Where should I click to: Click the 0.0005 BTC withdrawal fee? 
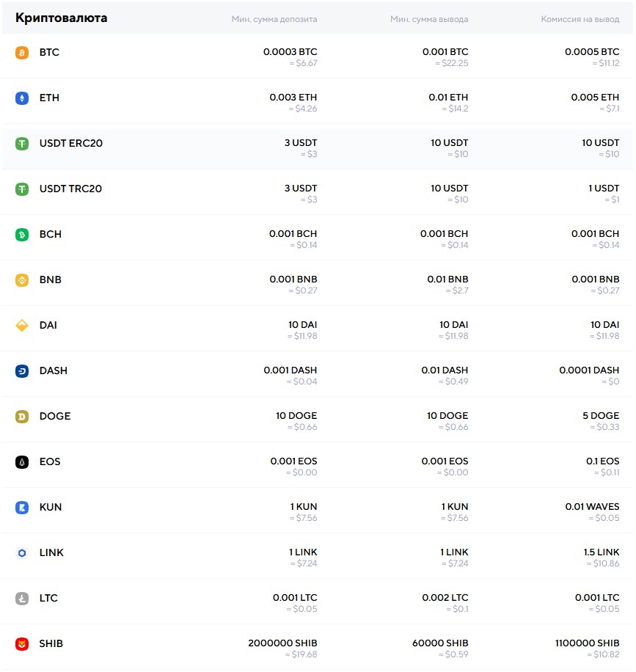click(592, 52)
